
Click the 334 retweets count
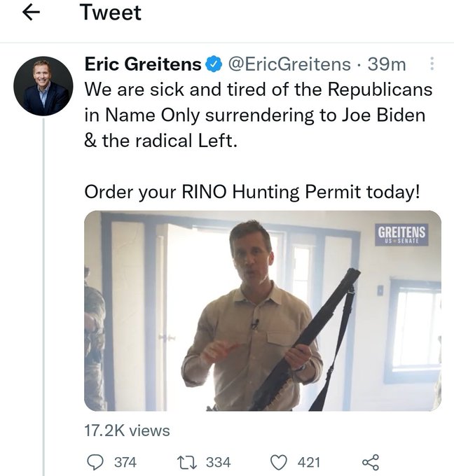click(219, 462)
